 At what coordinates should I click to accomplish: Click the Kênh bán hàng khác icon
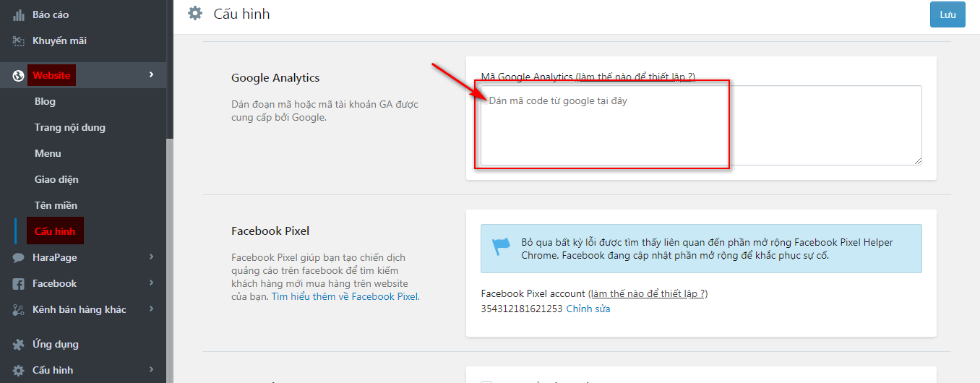point(19,309)
